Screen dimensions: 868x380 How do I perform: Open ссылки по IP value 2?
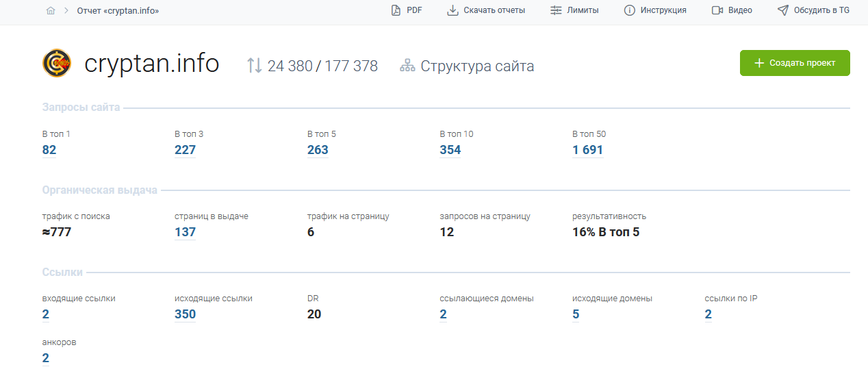709,314
